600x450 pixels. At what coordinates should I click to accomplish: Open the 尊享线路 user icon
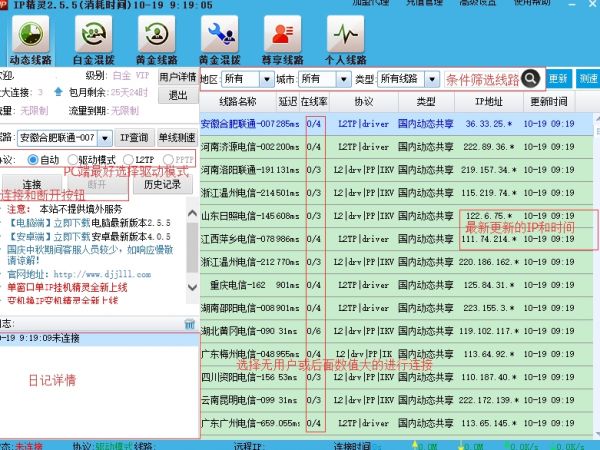point(283,34)
